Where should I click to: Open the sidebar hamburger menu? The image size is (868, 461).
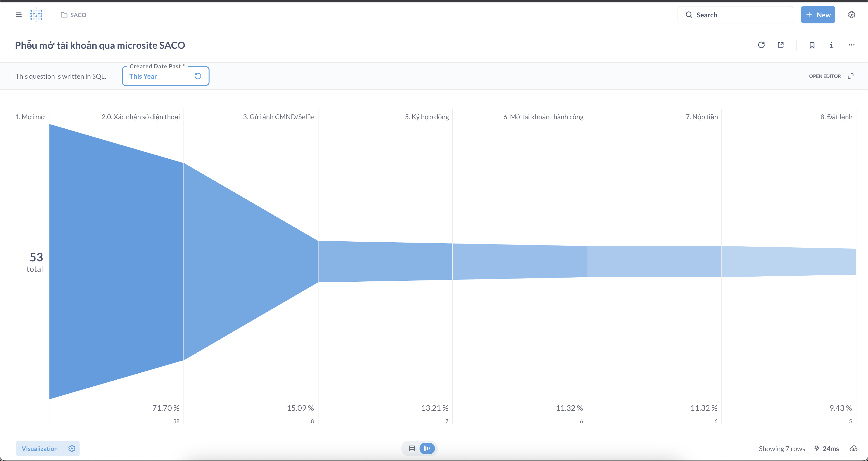19,15
